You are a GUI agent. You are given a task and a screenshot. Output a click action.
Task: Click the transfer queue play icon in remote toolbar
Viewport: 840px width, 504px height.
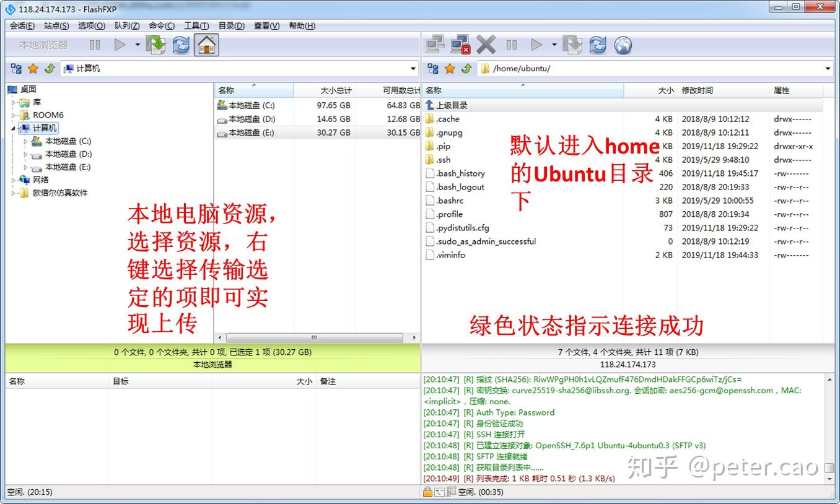[536, 45]
